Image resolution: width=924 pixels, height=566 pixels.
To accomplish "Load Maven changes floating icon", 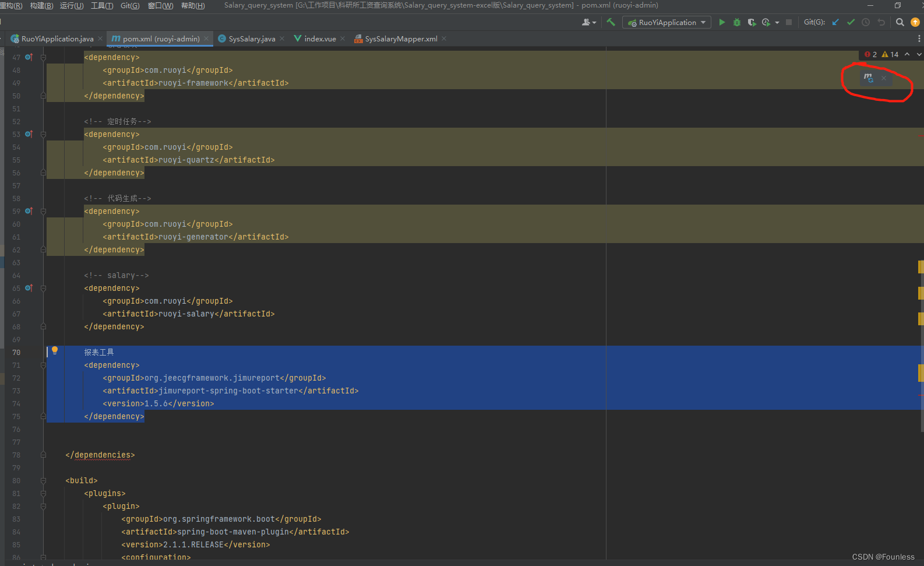I will [869, 78].
